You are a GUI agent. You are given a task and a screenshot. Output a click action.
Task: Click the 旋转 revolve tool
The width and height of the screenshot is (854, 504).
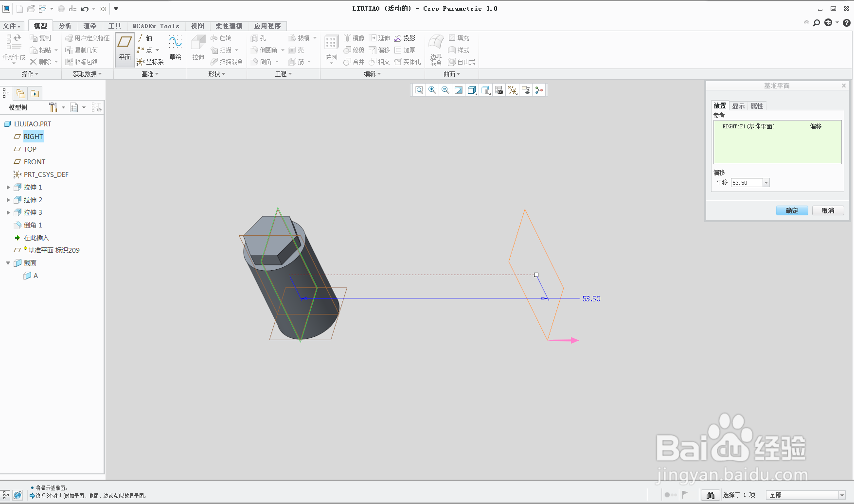tap(221, 38)
